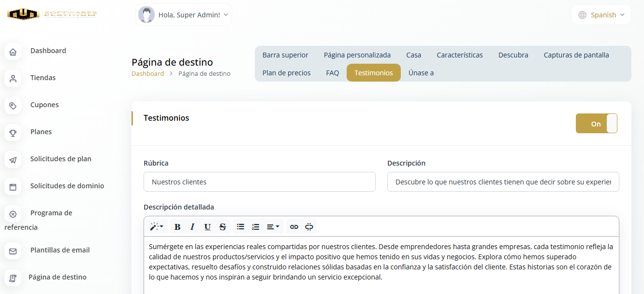The height and width of the screenshot is (294, 644).
Task: Open the paragraph alignment dropdown
Action: pyautogui.click(x=273, y=226)
